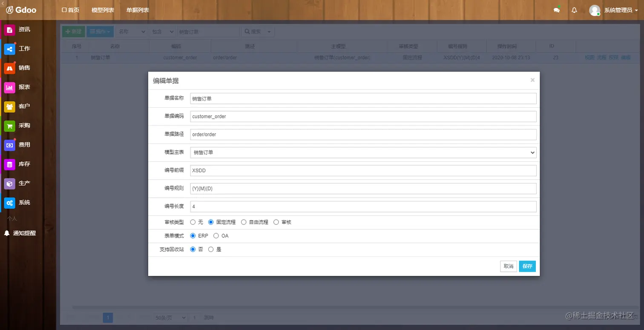Open the 生产 cube icon in sidebar
The image size is (644, 330).
point(9,184)
